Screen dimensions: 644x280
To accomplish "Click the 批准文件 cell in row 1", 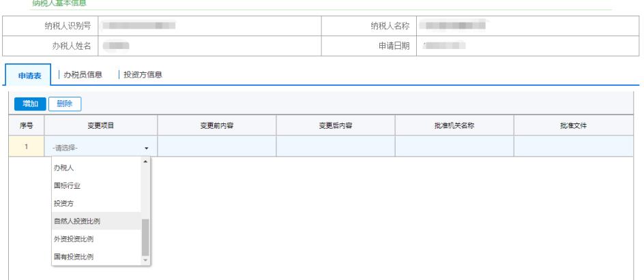I will (573, 146).
